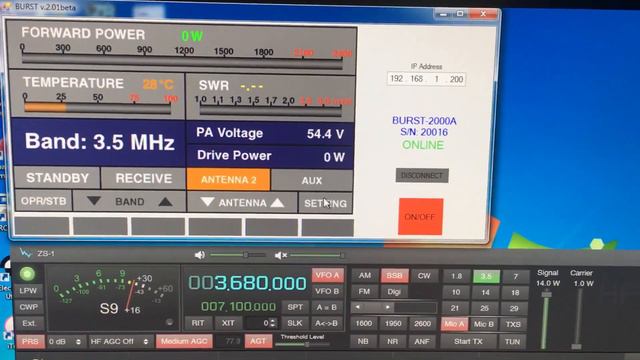Click the TUN tune button
The image size is (640, 360).
click(513, 341)
